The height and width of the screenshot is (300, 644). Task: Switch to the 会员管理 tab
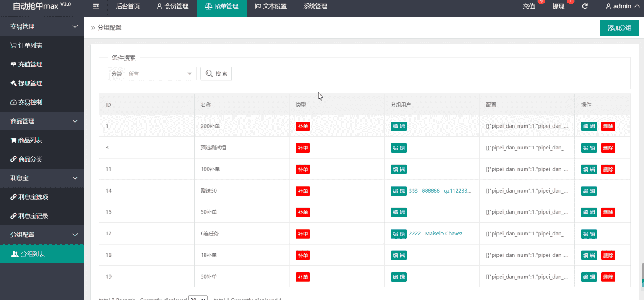tap(172, 6)
